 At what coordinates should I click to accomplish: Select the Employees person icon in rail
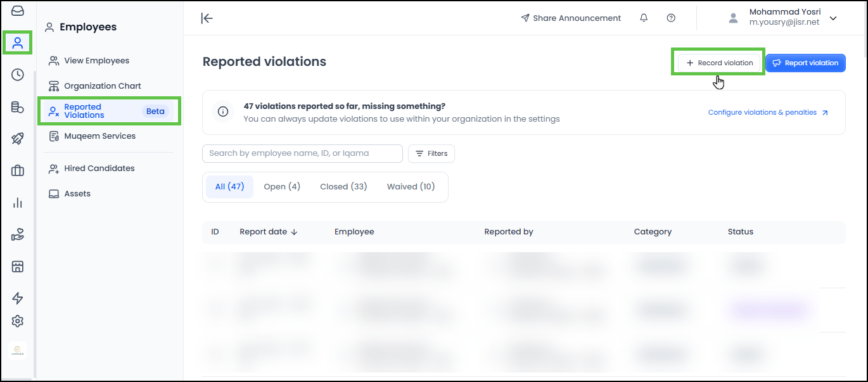coord(18,43)
